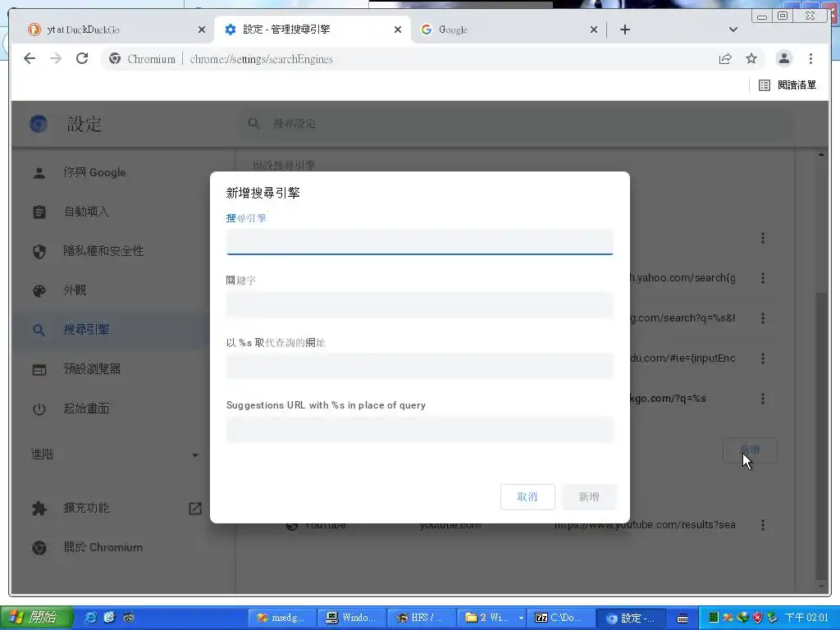Switch to the 'yt at DuckDuckGo' tab
The width and height of the screenshot is (840, 630).
point(114,30)
